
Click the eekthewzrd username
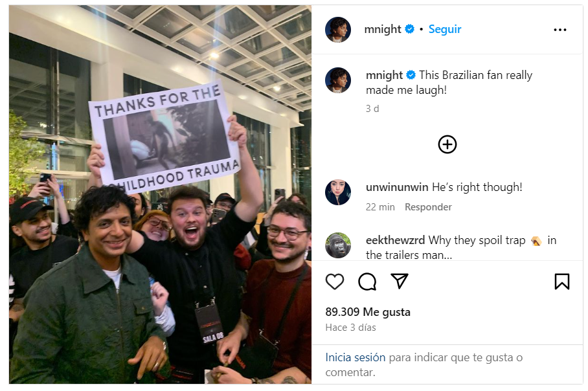[x=395, y=240]
